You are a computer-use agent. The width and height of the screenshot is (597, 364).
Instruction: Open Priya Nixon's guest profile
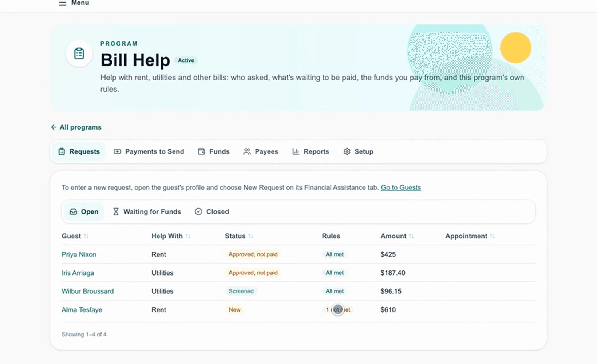[x=79, y=254]
